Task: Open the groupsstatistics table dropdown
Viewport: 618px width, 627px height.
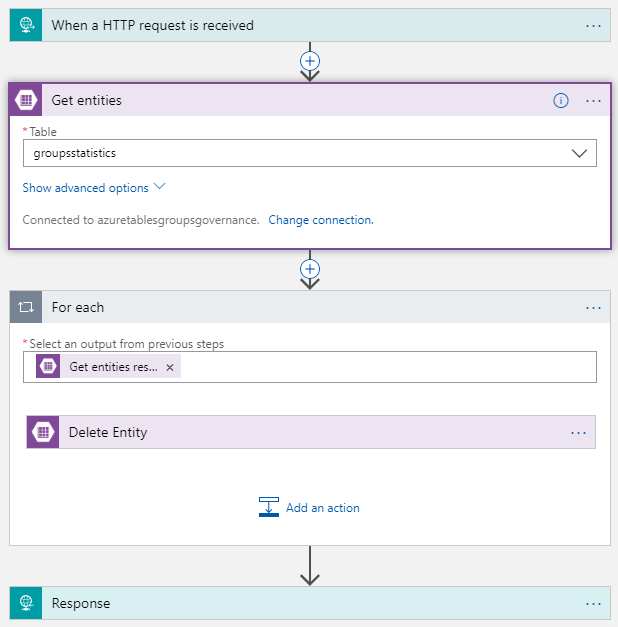Action: [579, 153]
